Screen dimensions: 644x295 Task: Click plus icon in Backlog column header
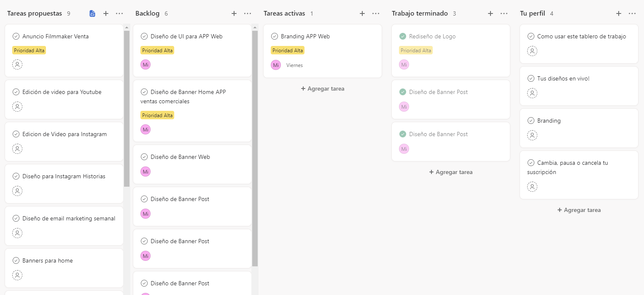(234, 13)
